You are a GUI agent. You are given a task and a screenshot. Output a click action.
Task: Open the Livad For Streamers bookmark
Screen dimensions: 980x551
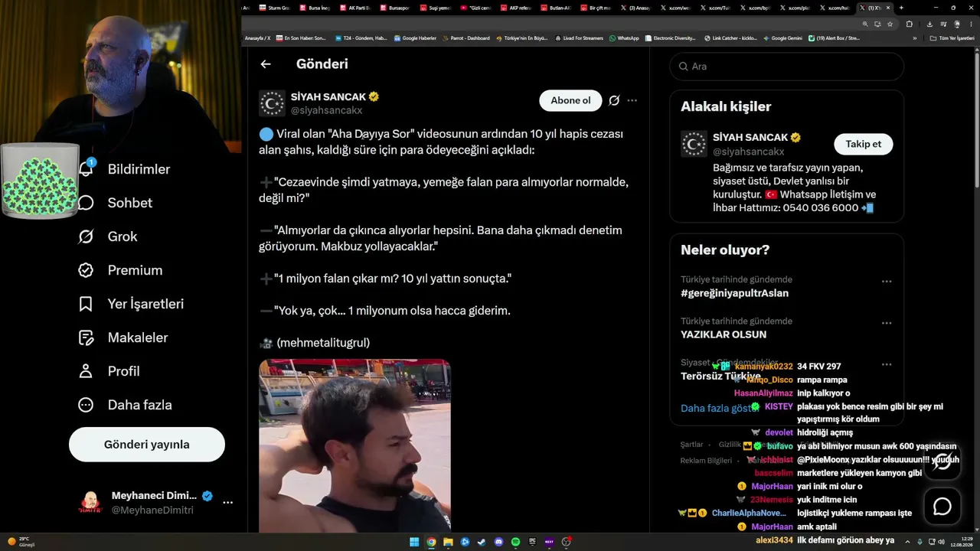[579, 38]
